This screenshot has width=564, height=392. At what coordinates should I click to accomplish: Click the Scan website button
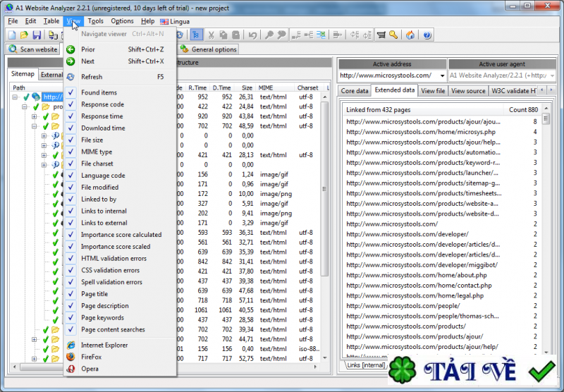32,50
